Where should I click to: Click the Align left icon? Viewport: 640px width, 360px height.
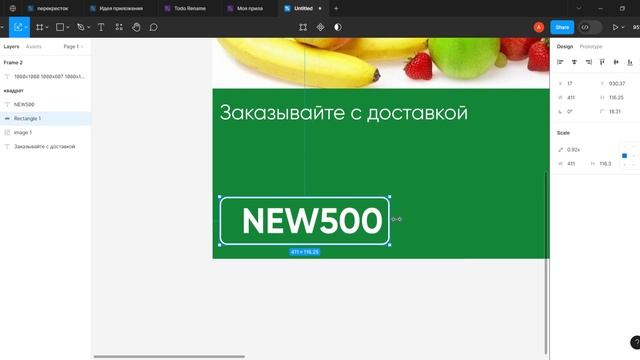click(x=560, y=62)
